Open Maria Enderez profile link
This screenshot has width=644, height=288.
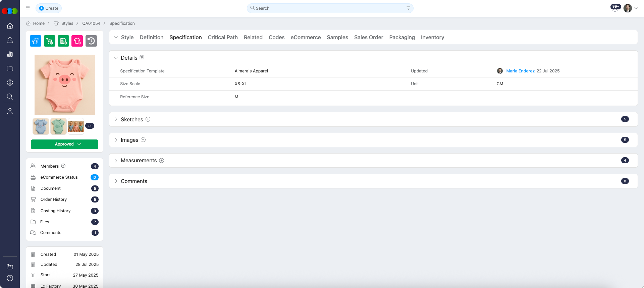(520, 71)
